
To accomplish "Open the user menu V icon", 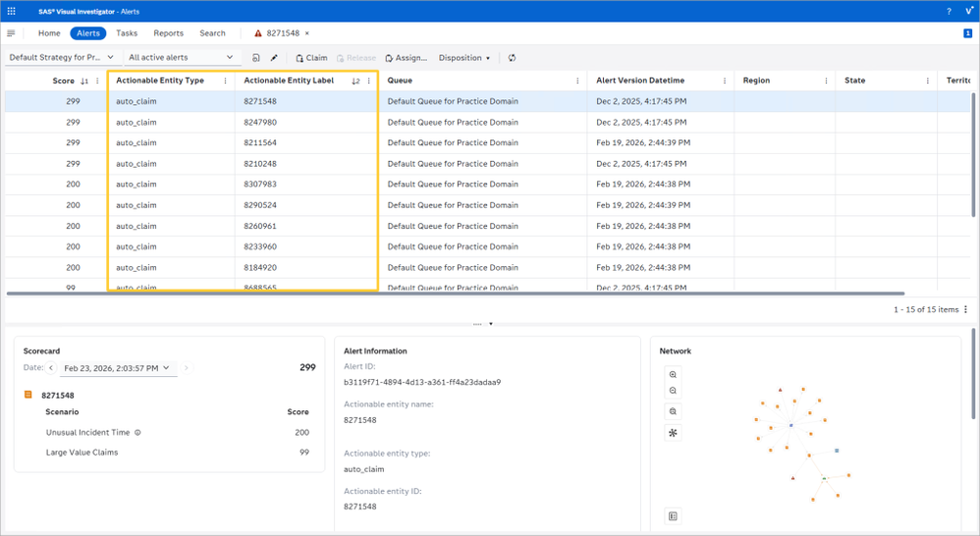I will coord(969,11).
